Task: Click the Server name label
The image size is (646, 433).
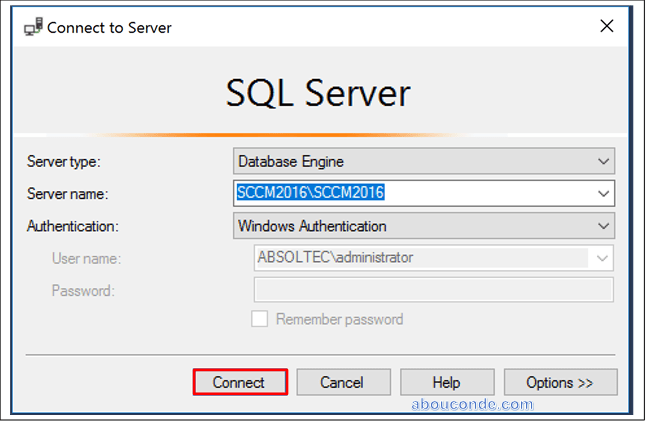Action: (x=67, y=194)
